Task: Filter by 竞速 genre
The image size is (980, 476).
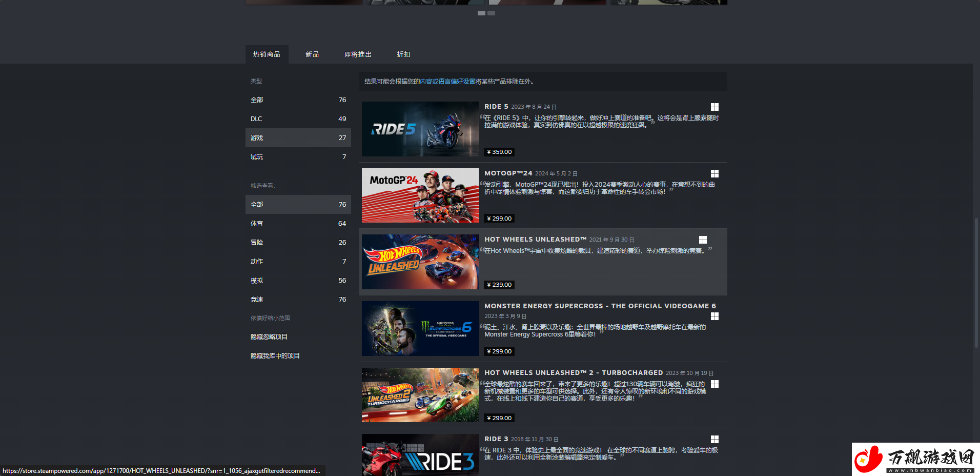Action: 298,299
